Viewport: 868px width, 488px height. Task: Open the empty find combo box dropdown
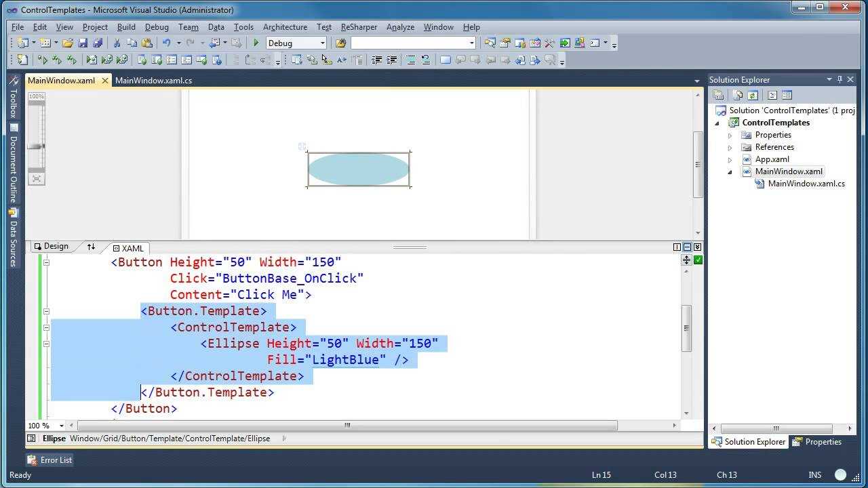[472, 43]
